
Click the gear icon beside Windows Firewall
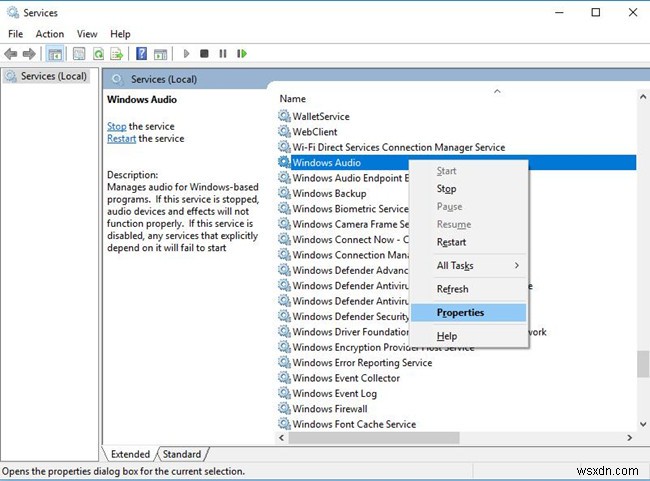coord(284,408)
